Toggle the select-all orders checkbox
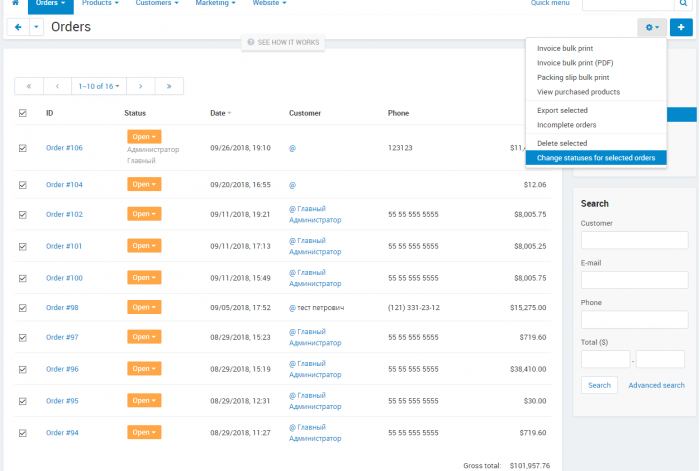Viewport: 700px width, 471px height. tap(23, 113)
